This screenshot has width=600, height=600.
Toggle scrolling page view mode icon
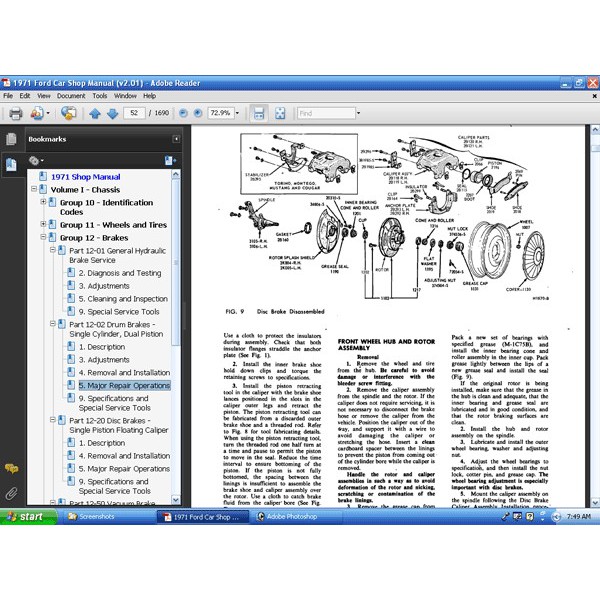pos(259,113)
